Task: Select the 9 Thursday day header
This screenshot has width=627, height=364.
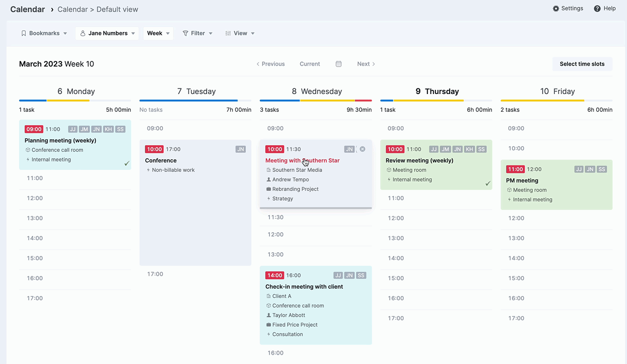Action: (x=437, y=91)
